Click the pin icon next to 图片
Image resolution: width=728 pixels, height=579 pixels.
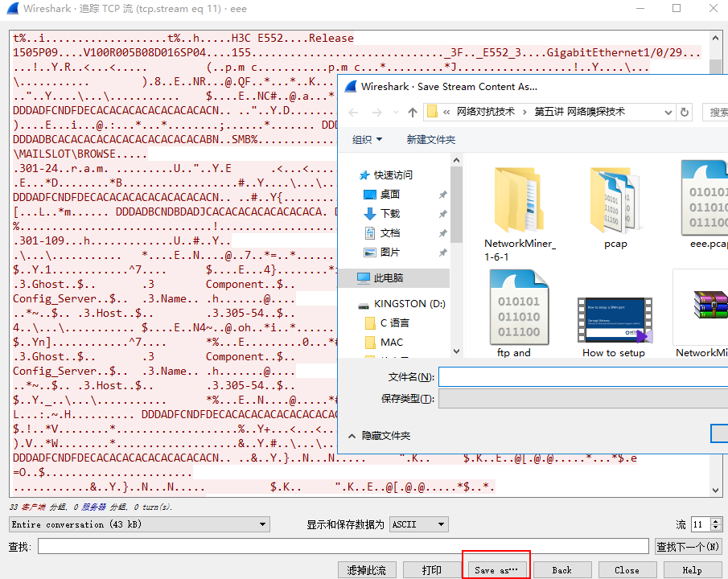[x=443, y=253]
